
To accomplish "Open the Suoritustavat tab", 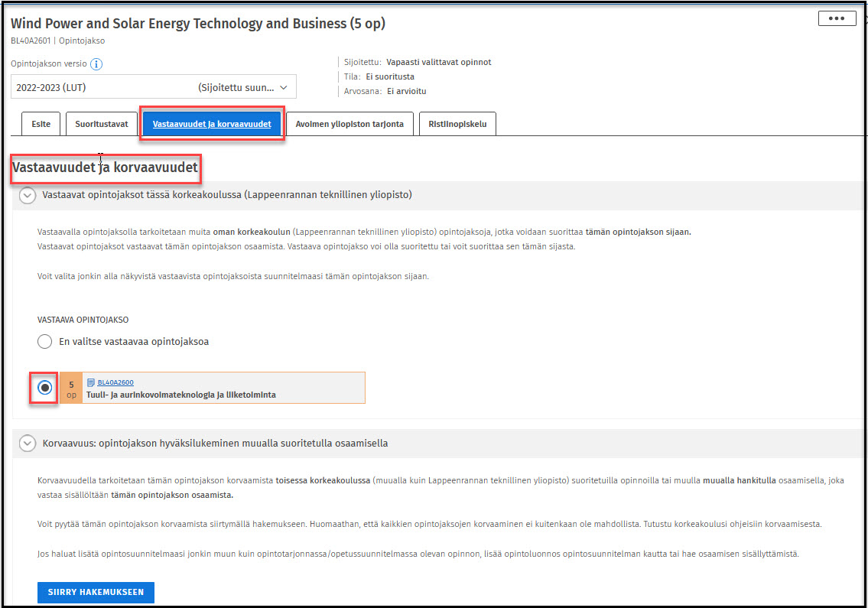I will tap(102, 124).
